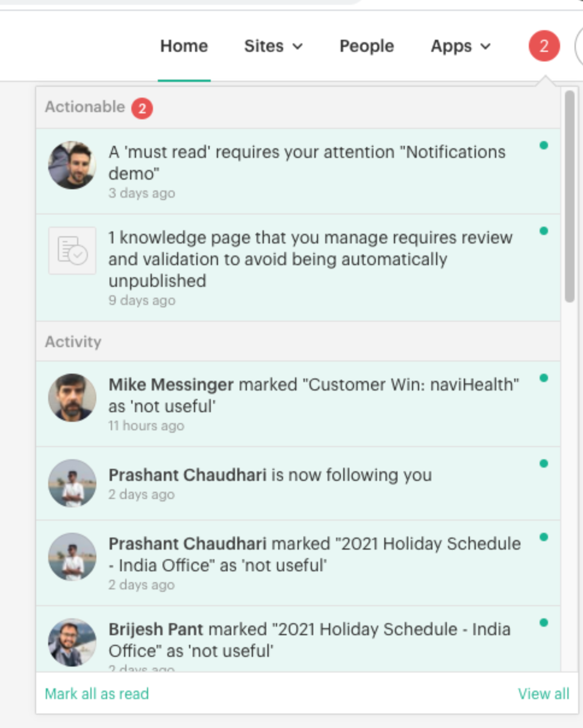Click the avatar on the 'must read' notification

point(72,165)
